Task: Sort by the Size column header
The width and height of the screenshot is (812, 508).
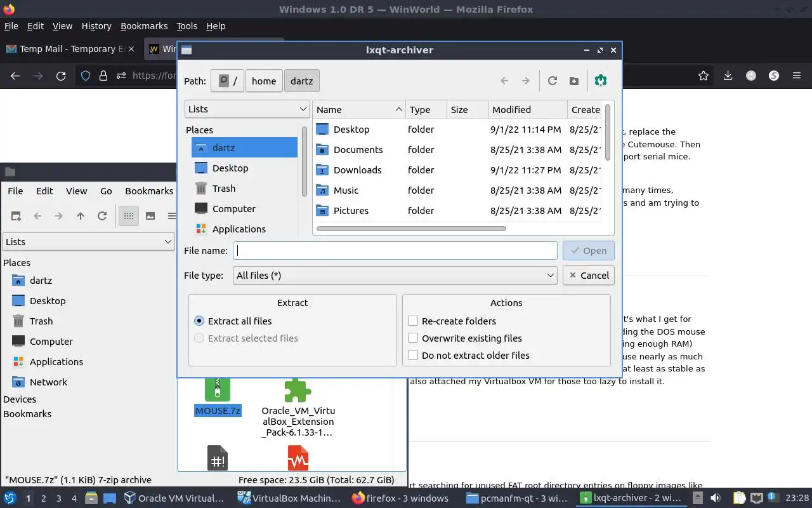Action: point(468,109)
